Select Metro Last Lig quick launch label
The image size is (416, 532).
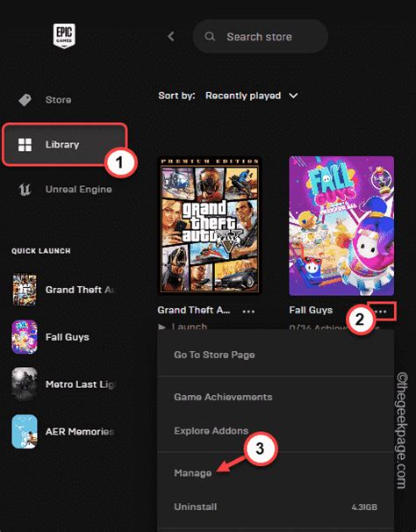[x=80, y=384]
